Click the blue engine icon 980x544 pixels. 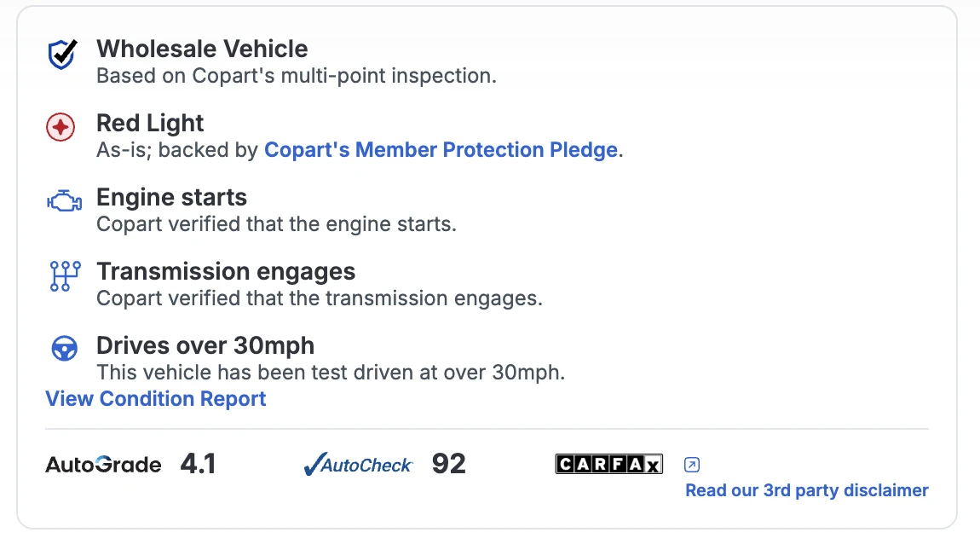coord(65,201)
